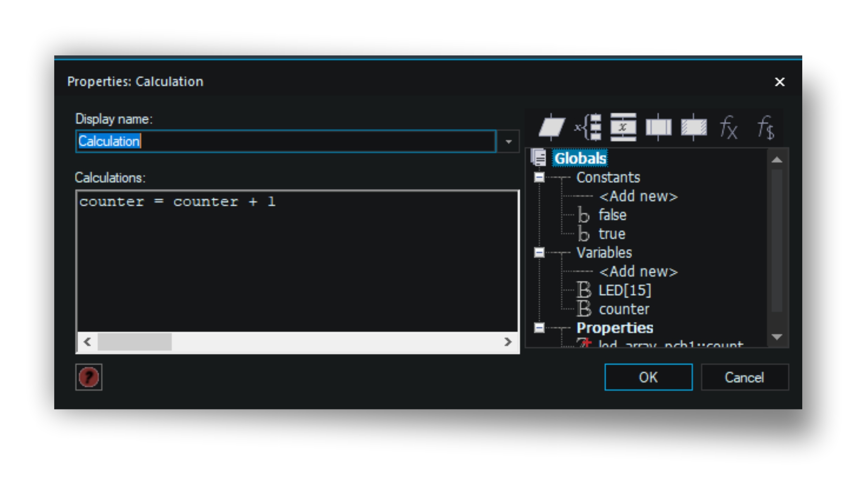Click the parallelogram input/output icon
868x493 pixels.
click(551, 127)
